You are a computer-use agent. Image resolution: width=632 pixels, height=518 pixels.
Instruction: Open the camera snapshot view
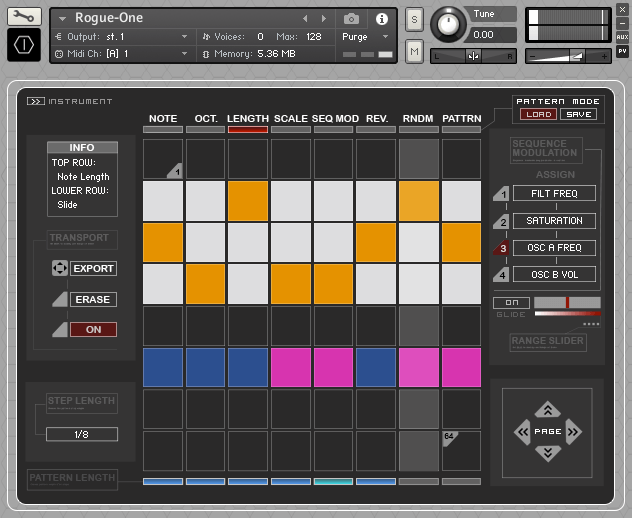click(352, 18)
